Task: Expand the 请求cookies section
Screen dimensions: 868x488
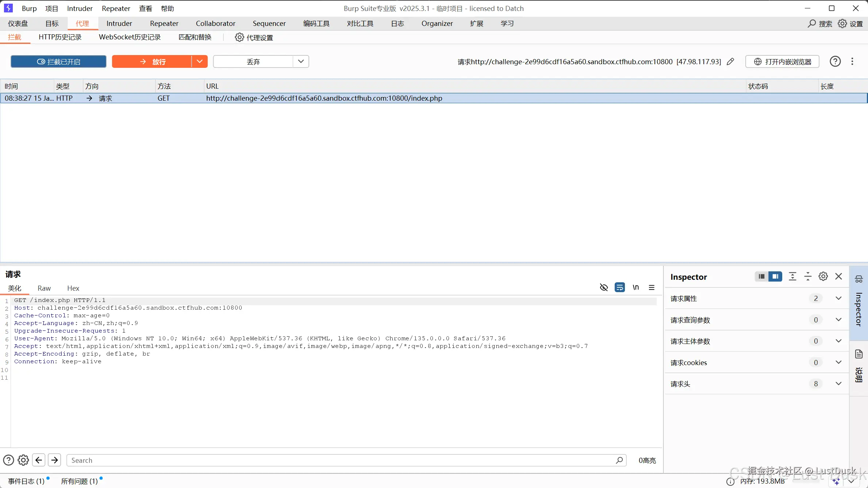Action: (838, 363)
